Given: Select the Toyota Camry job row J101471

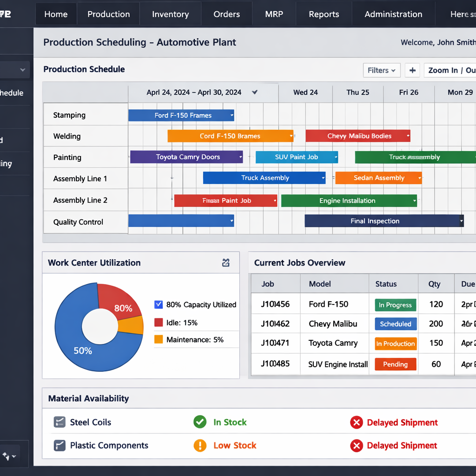Looking at the screenshot, I should click(335, 343).
